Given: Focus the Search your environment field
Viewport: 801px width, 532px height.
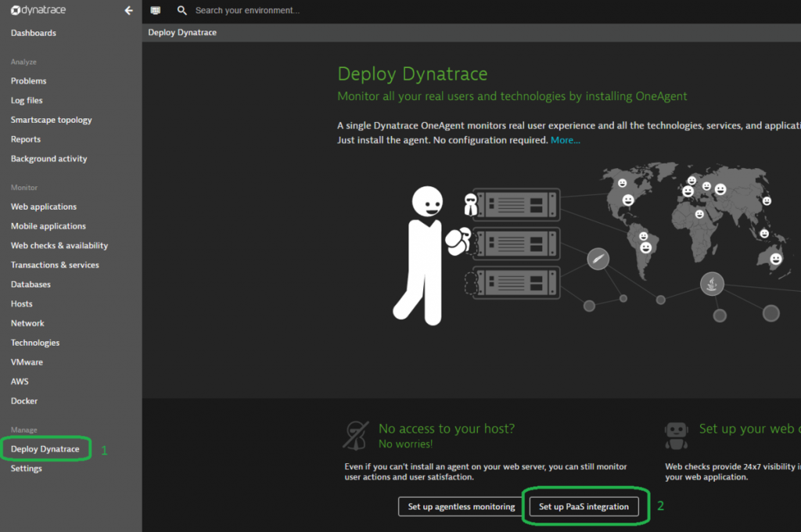Looking at the screenshot, I should [247, 10].
